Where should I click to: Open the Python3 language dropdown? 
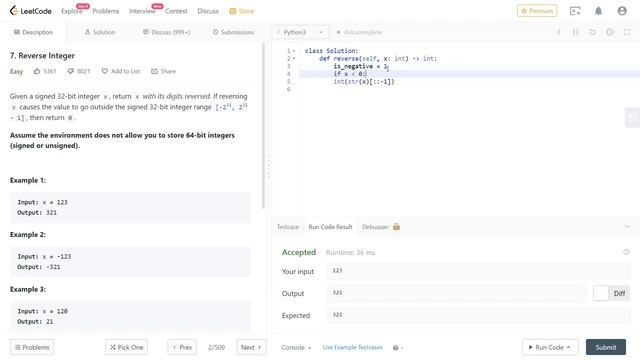(x=300, y=32)
